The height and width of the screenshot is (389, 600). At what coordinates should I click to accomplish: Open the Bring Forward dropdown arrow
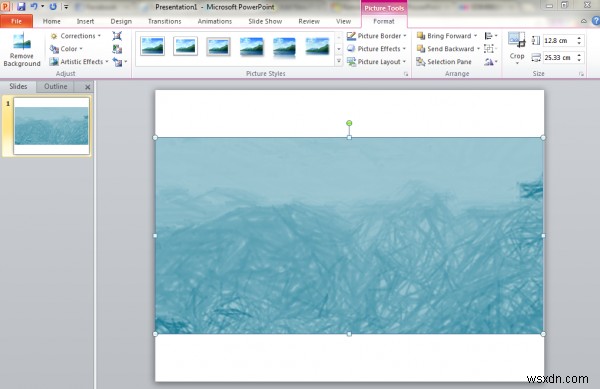coord(475,36)
